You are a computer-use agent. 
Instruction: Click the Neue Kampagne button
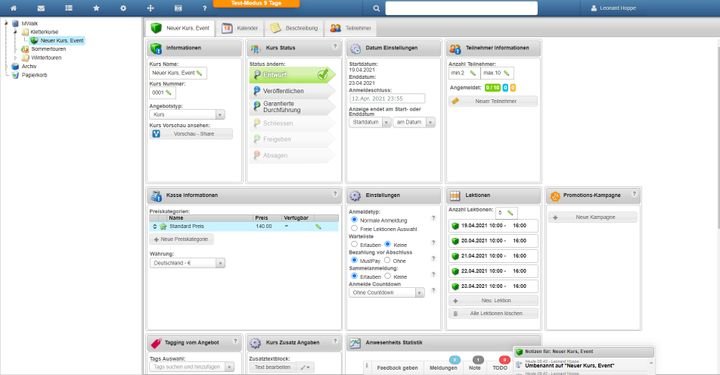click(x=592, y=217)
